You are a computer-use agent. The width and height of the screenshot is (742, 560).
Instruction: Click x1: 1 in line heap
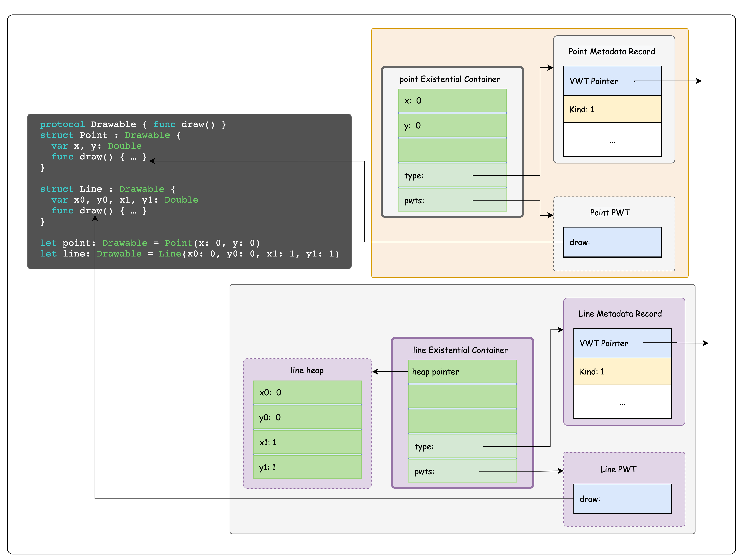point(307,442)
